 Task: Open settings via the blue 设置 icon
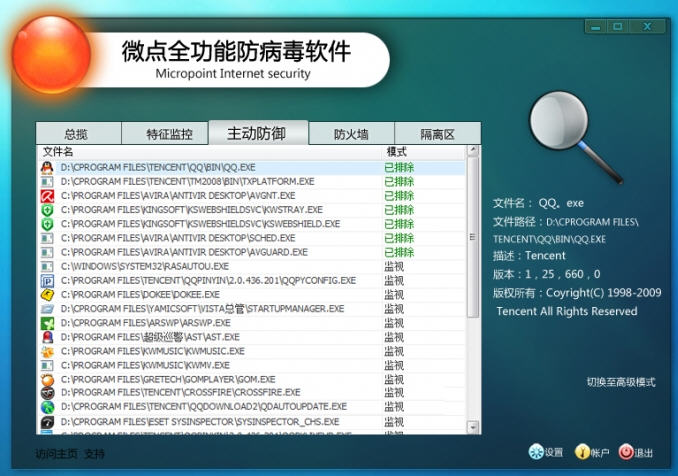tap(536, 452)
